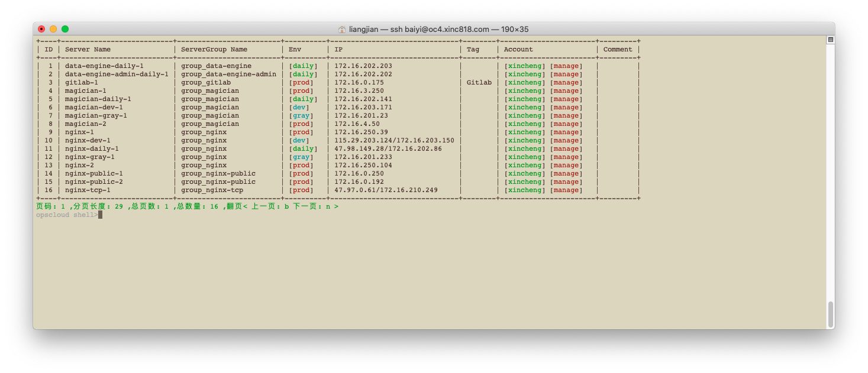The width and height of the screenshot is (868, 373).
Task: Click '[daily]' env of data-engine-daily-1
Action: point(303,66)
